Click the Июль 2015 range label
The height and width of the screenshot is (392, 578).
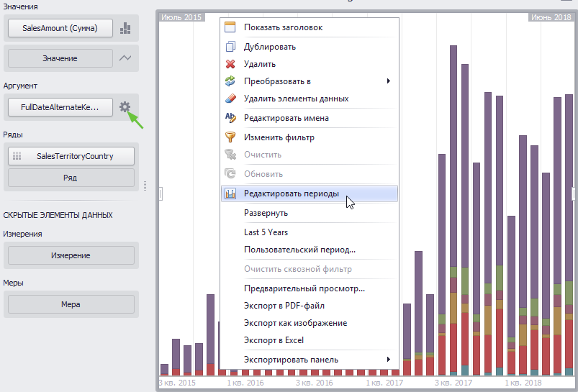[181, 17]
